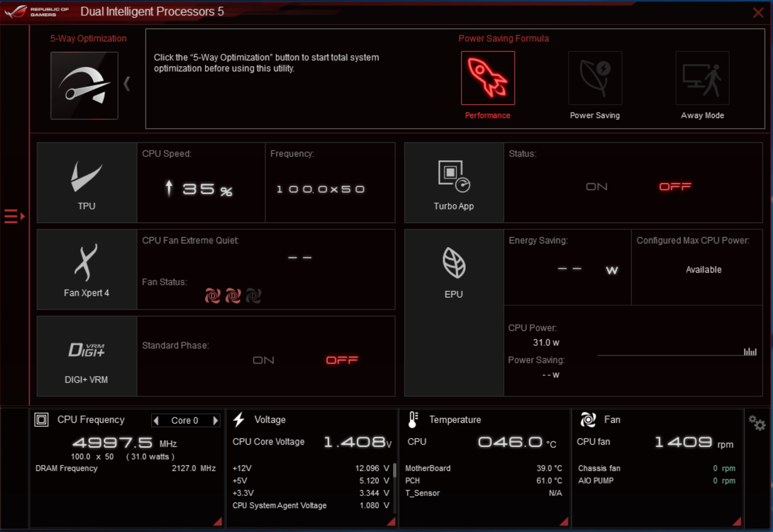This screenshot has height=532, width=773.
Task: Turn Standard Phase ON
Action: (264, 360)
